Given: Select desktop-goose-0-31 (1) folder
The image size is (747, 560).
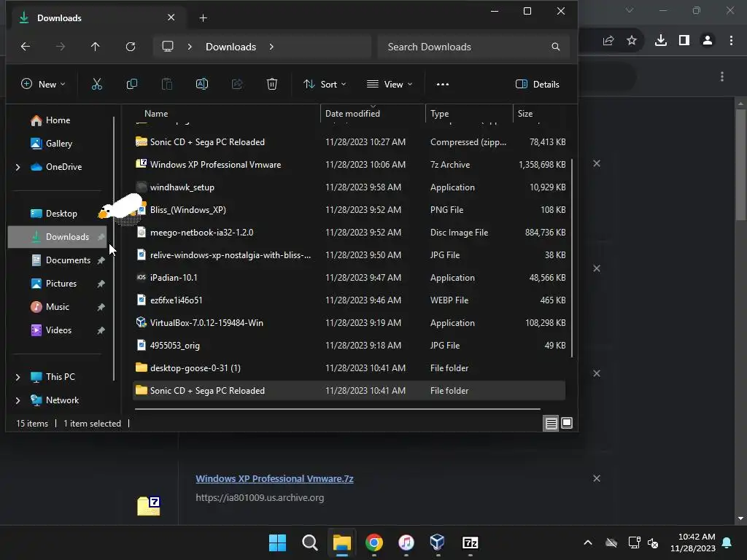Looking at the screenshot, I should pos(349,368).
